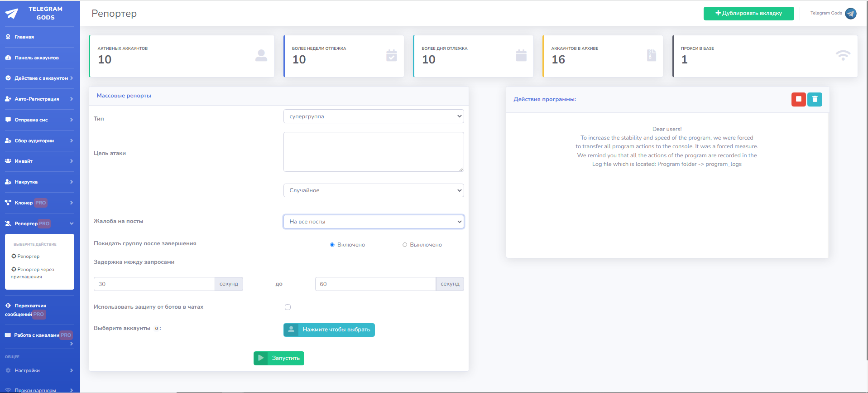Image resolution: width=868 pixels, height=393 pixels.
Task: Click the Telegram Gods profile avatar
Action: coord(851,14)
